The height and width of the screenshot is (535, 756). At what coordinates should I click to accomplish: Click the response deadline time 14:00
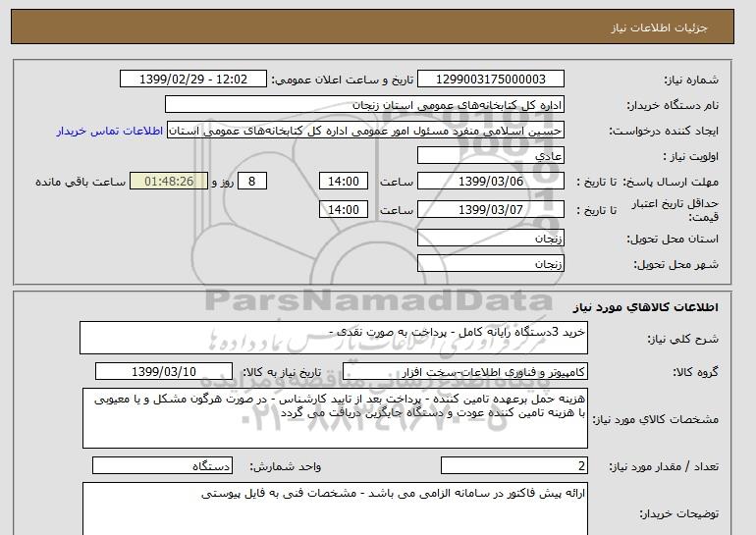point(344,182)
